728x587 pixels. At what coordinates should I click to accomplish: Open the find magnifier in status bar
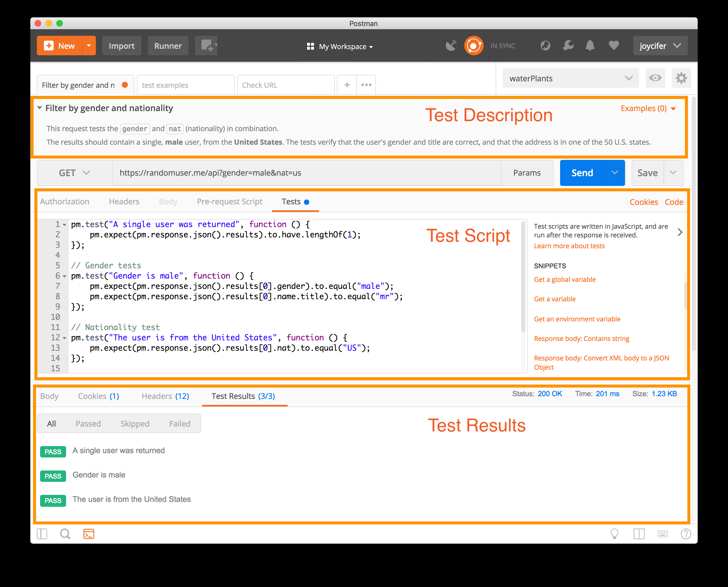click(65, 534)
